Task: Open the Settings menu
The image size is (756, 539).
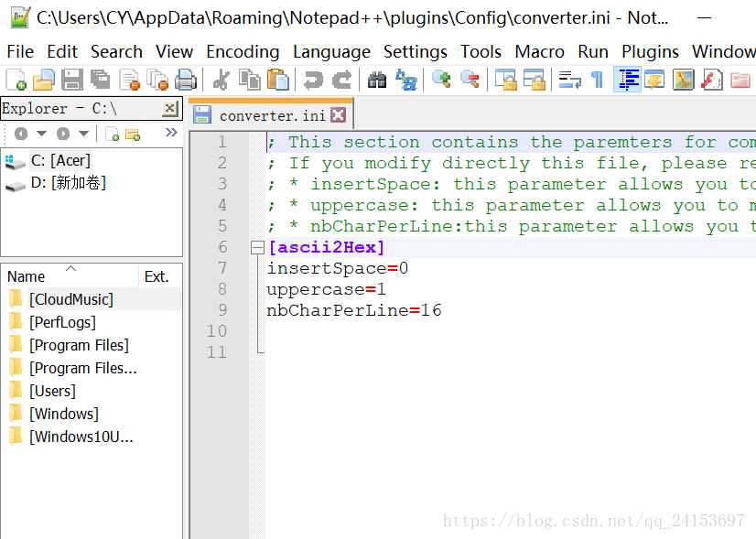Action: click(416, 51)
